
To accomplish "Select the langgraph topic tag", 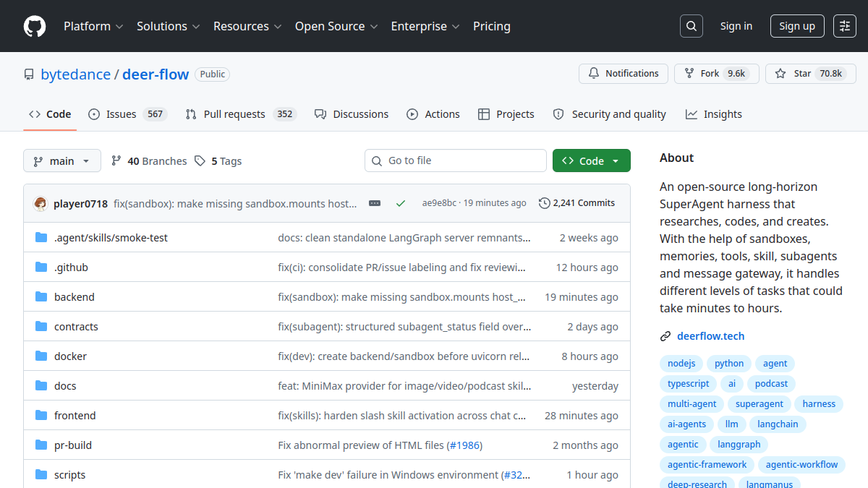I will tap(739, 445).
